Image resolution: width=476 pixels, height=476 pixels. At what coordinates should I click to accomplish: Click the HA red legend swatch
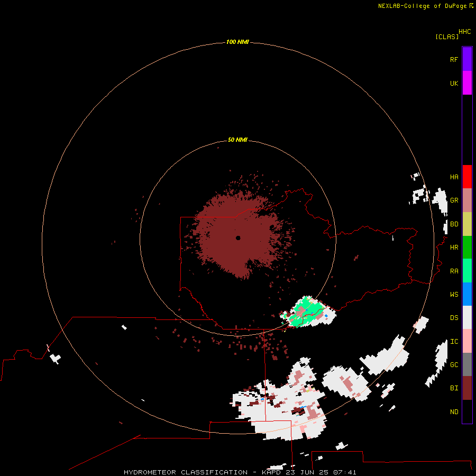pyautogui.click(x=467, y=177)
